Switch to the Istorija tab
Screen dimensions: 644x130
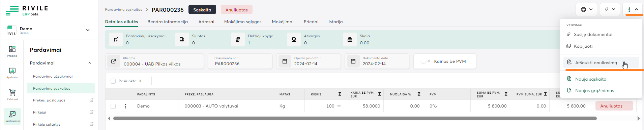click(335, 22)
